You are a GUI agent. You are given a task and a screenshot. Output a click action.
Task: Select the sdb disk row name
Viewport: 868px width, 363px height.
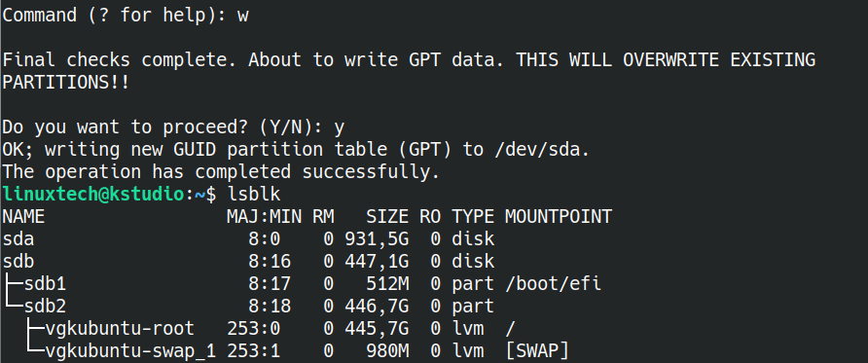(x=18, y=261)
